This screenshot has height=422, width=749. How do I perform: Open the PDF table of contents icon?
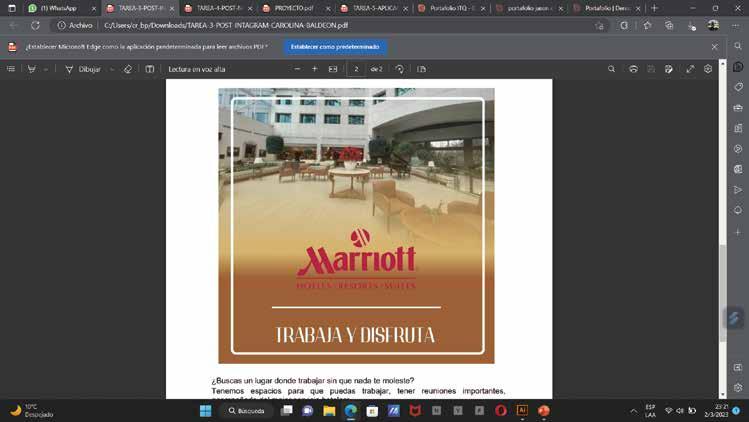pyautogui.click(x=11, y=69)
